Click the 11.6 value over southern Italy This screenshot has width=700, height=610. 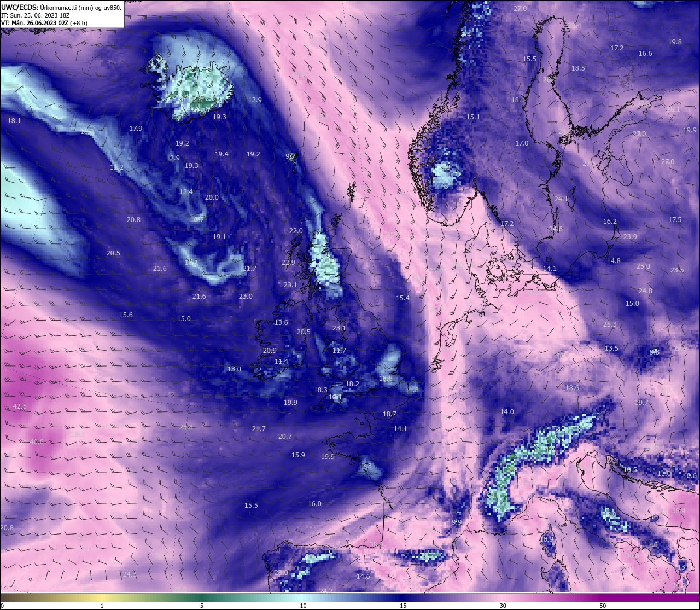coord(651,545)
